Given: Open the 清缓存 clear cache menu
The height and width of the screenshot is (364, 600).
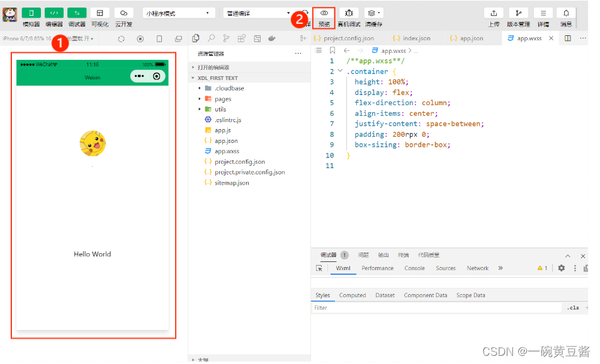Looking at the screenshot, I should (x=373, y=13).
